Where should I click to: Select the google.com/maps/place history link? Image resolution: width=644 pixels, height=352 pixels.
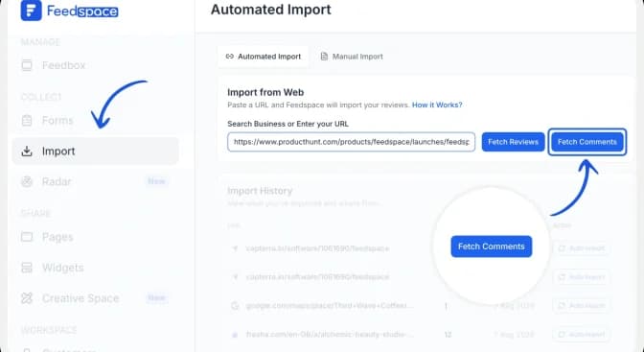(x=330, y=306)
